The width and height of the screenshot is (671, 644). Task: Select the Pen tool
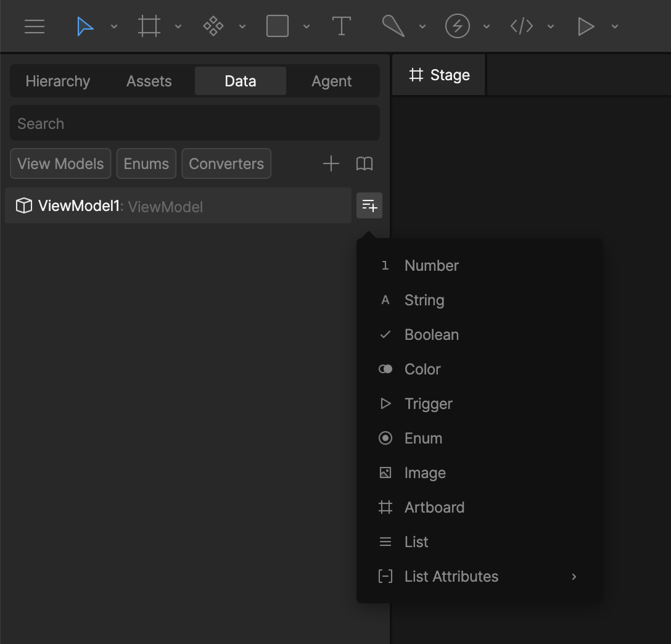click(x=393, y=26)
